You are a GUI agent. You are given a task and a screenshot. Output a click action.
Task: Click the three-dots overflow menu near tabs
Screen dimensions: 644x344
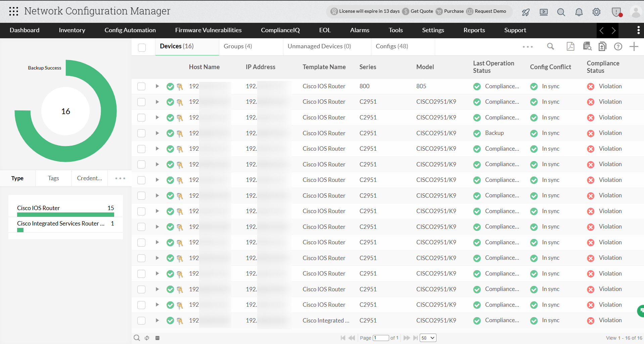tap(527, 47)
